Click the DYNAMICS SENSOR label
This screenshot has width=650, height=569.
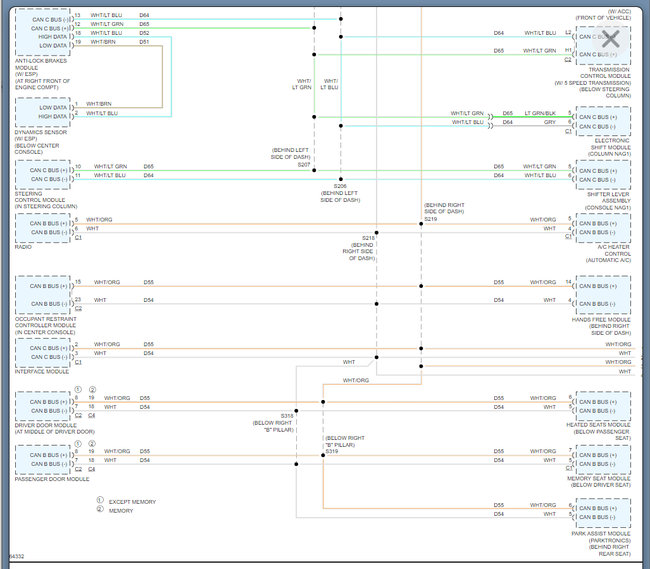click(x=41, y=132)
